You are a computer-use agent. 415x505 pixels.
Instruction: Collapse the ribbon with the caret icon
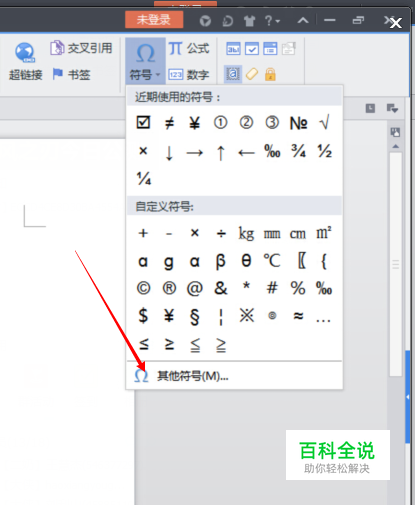(303, 21)
